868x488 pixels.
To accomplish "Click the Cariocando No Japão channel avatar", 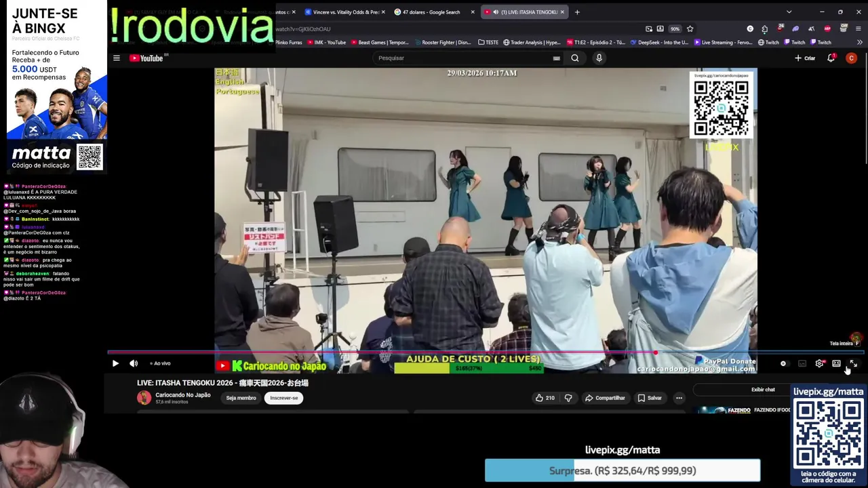I will [144, 398].
